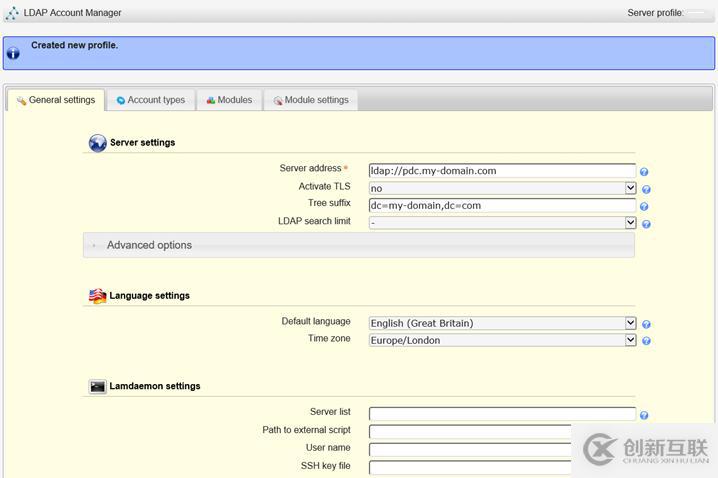Open help for Time zone
Screen dimensions: 718x478
coord(646,341)
